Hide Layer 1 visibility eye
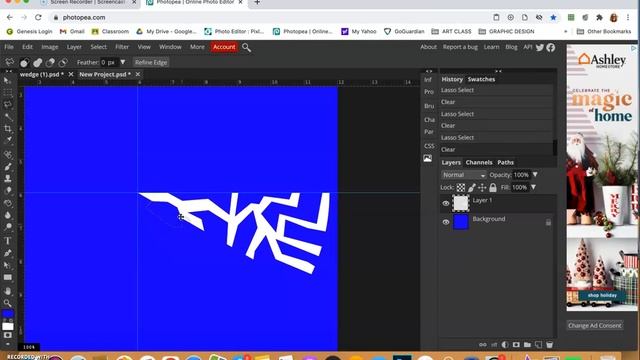The height and width of the screenshot is (360, 640). tap(446, 203)
